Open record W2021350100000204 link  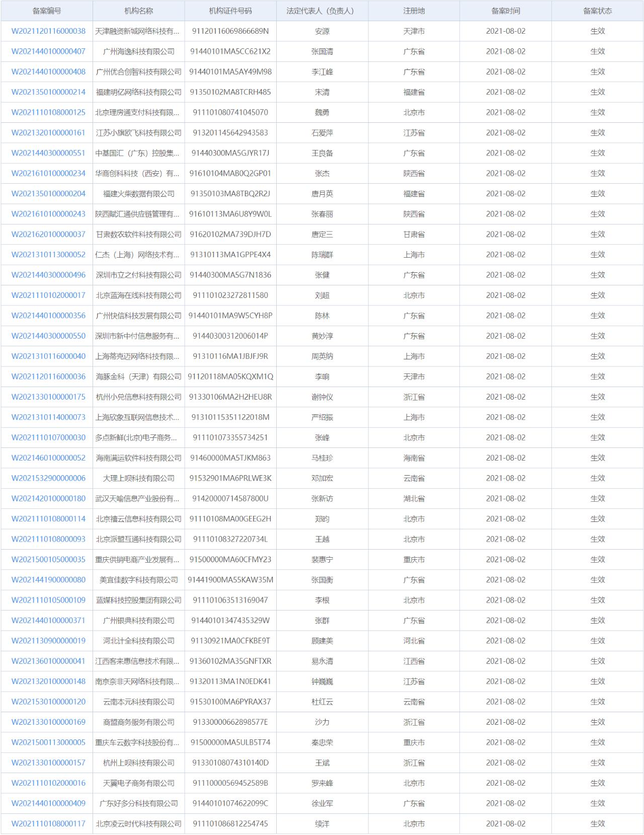point(48,194)
